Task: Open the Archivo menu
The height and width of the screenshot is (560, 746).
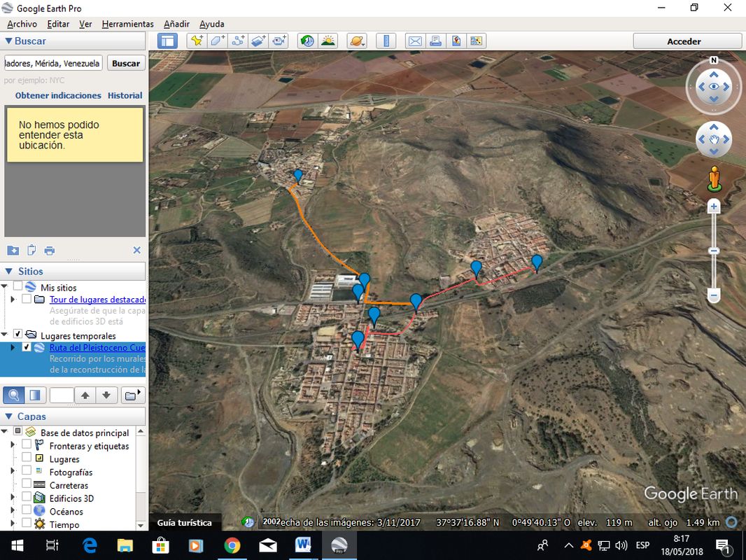Action: [x=22, y=24]
